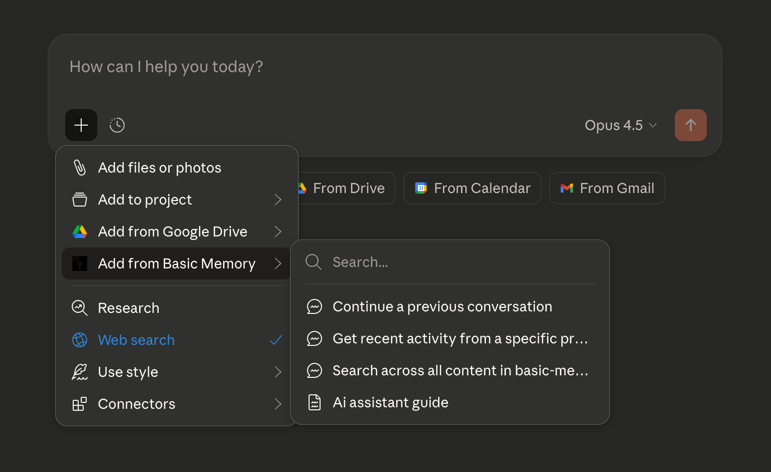Viewport: 771px width, 472px height.
Task: Click the From Gmail button
Action: pos(607,188)
